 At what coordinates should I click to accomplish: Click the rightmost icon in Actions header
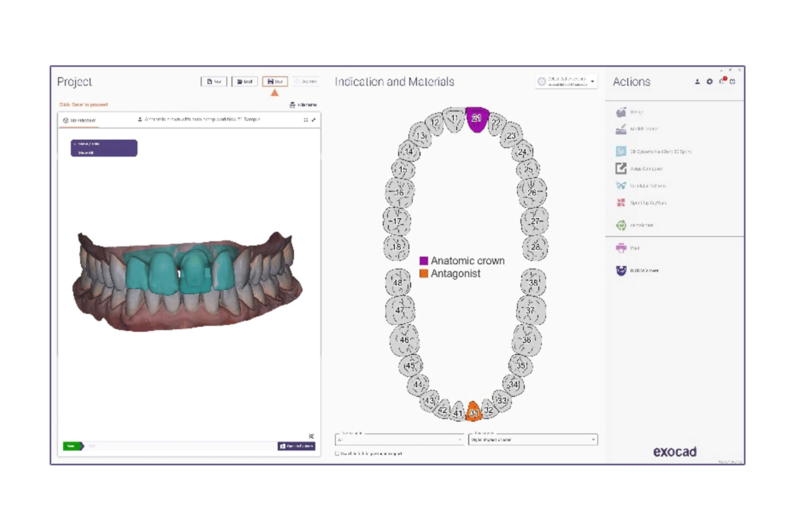pyautogui.click(x=733, y=81)
